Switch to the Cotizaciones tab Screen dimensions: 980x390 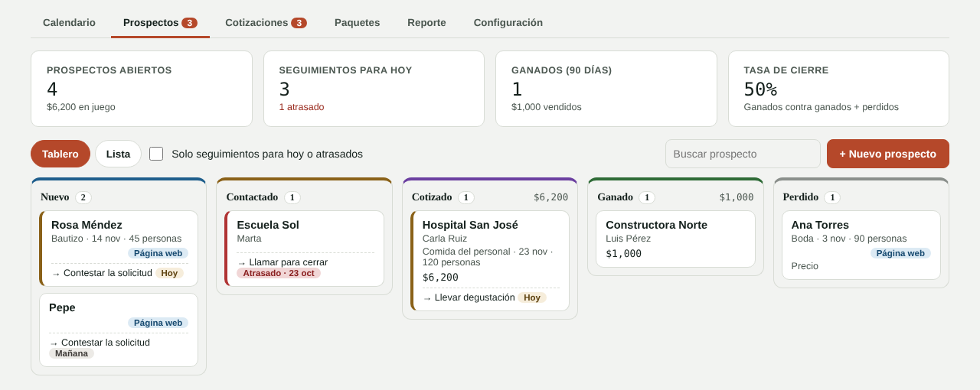[266, 23]
